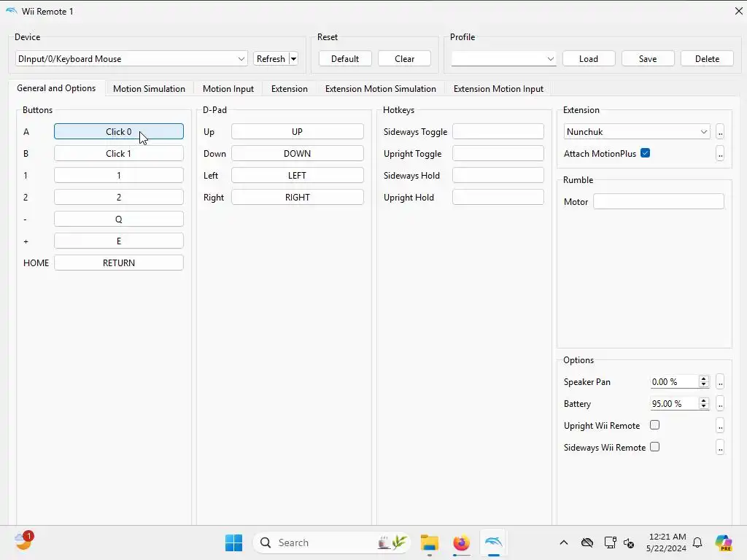
Task: Remap button 2 mapping
Action: click(x=119, y=197)
